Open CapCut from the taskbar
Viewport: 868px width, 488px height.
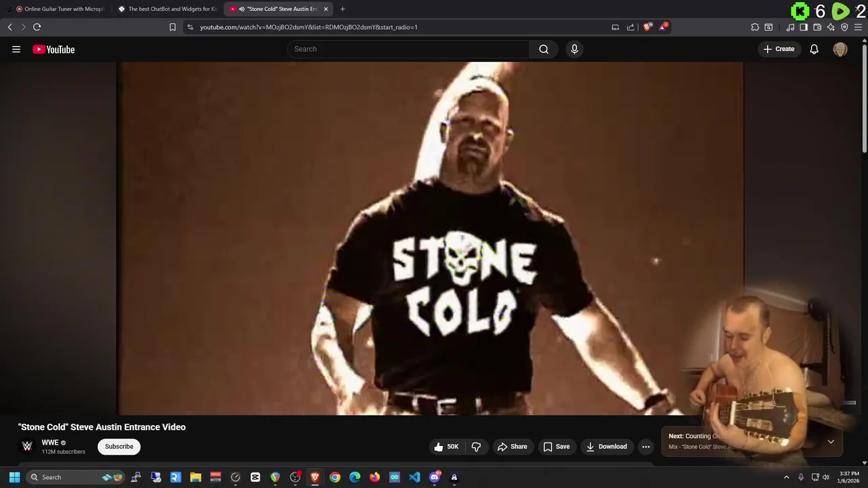point(255,477)
